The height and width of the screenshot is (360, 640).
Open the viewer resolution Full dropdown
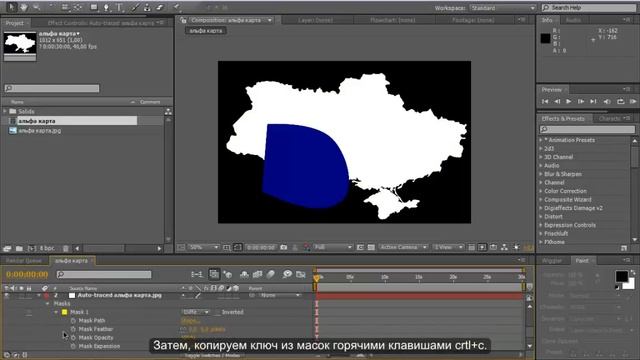333,247
